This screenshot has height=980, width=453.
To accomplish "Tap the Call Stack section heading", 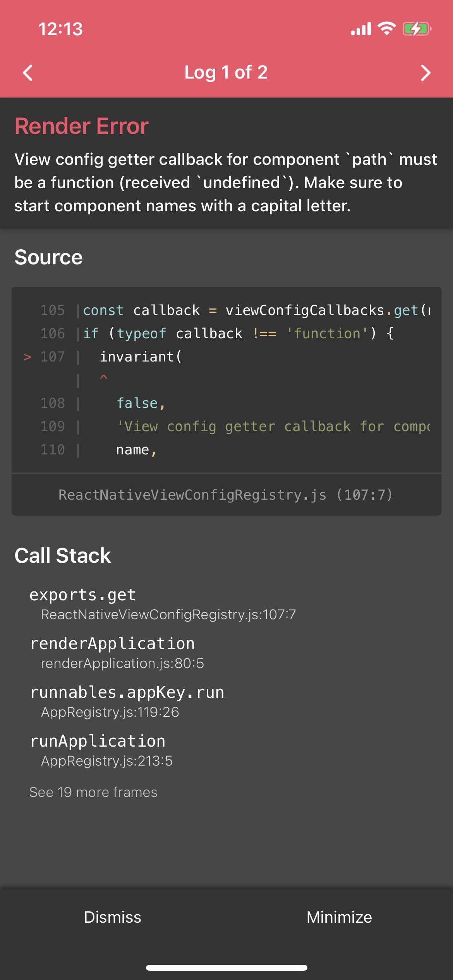I will [x=63, y=555].
